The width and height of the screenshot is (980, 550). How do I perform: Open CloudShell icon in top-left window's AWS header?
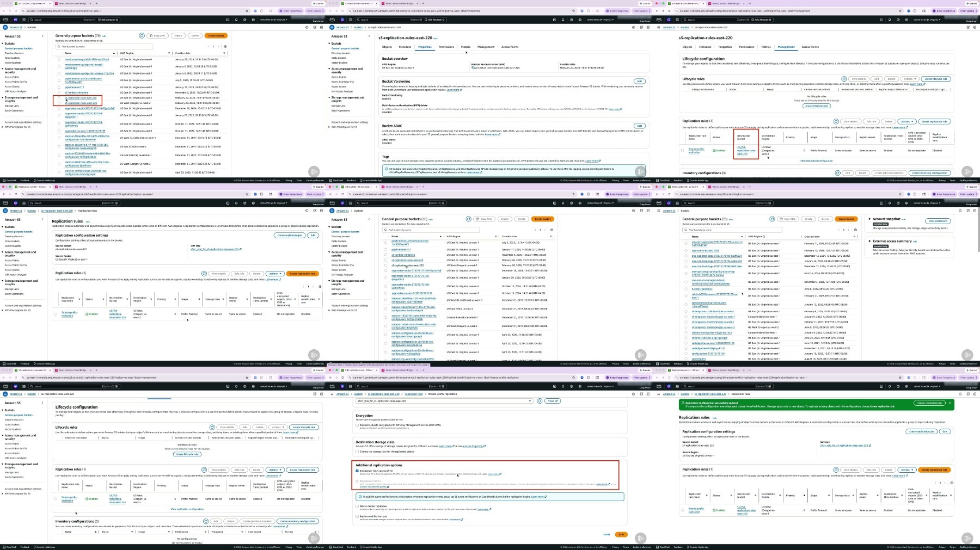point(228,20)
